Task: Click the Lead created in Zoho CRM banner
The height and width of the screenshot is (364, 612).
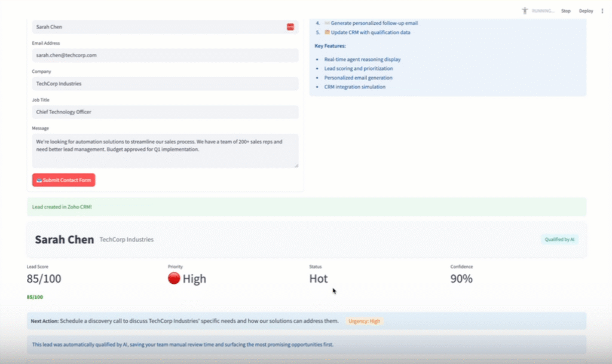Action: (306, 207)
